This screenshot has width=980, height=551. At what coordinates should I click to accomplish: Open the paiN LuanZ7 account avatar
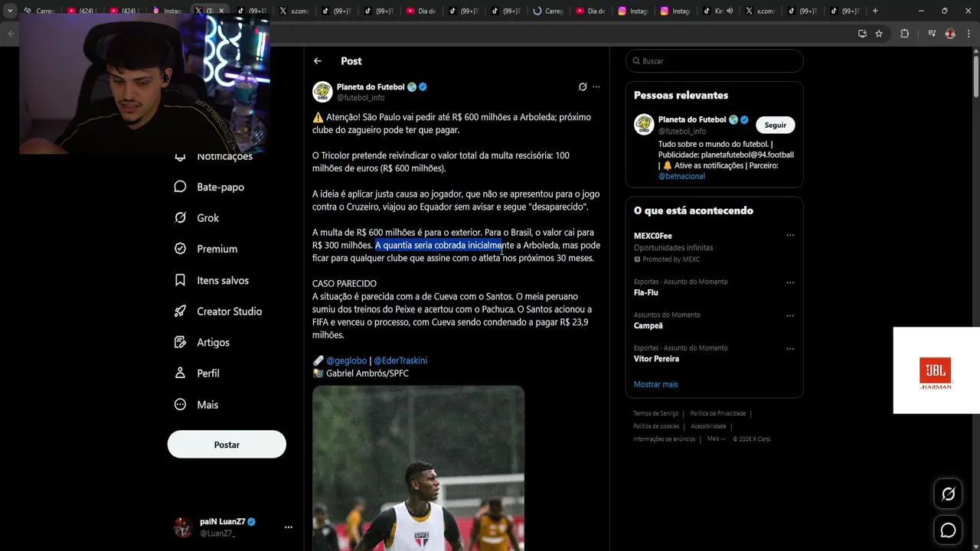point(183,527)
